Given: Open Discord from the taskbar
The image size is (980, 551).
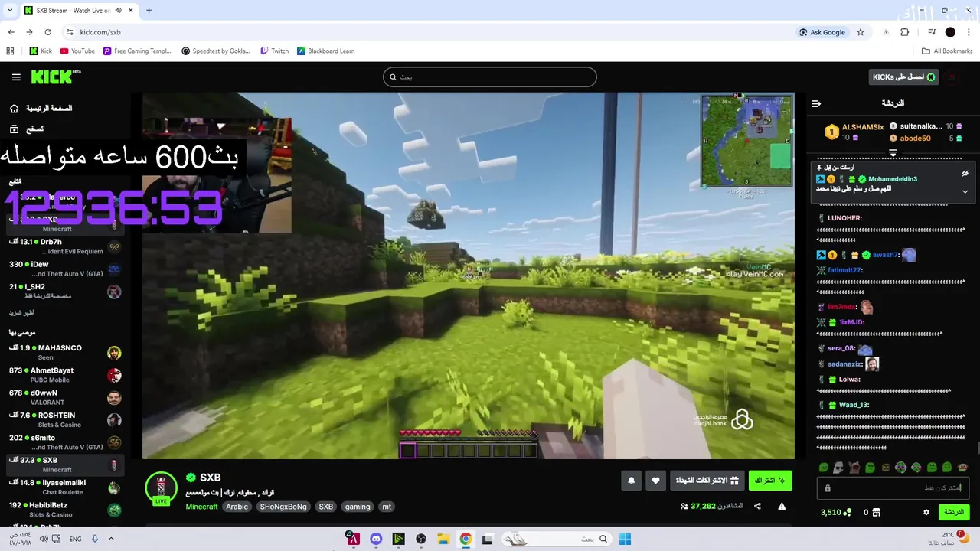Looking at the screenshot, I should tap(376, 539).
